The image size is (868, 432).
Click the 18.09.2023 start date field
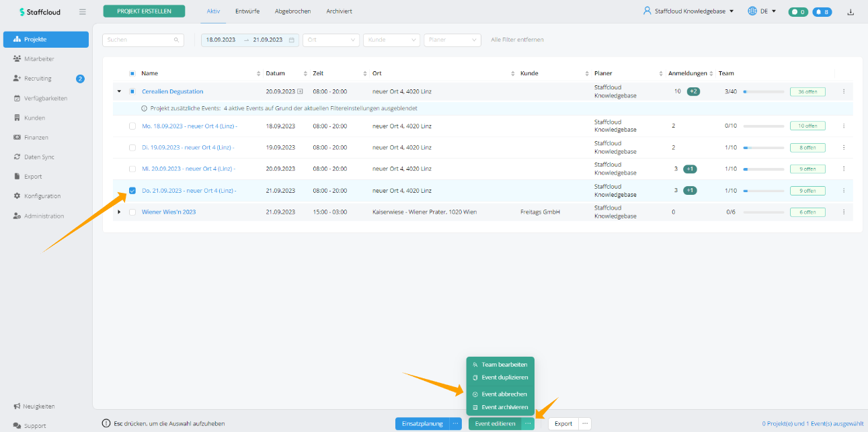pos(221,40)
